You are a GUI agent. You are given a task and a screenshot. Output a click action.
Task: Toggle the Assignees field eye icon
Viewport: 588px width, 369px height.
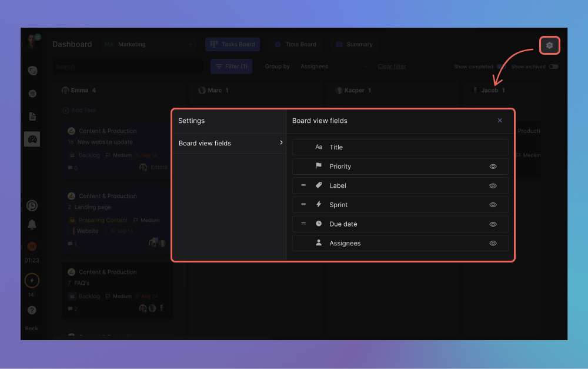tap(493, 243)
